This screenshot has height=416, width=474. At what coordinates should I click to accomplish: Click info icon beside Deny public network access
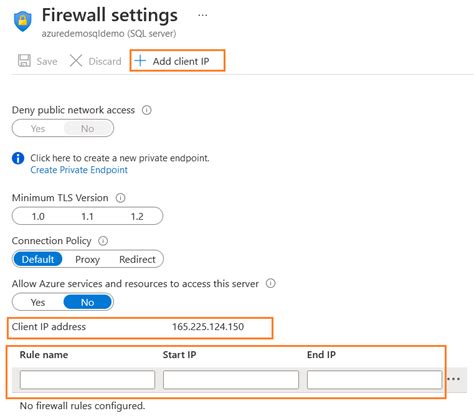click(147, 110)
